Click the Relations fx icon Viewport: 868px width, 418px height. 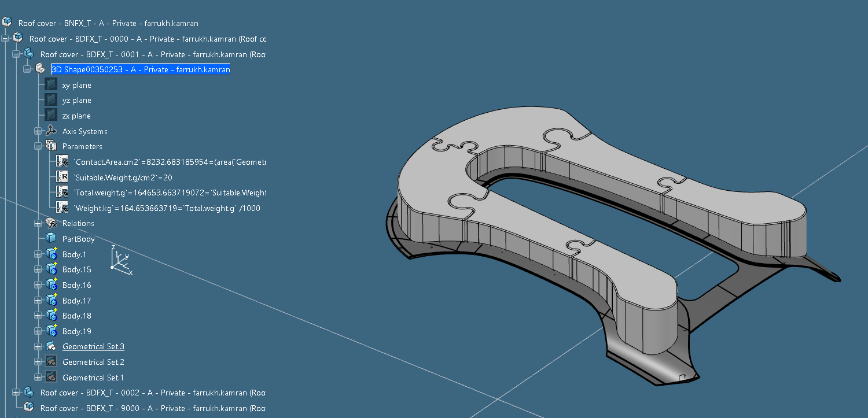click(52, 223)
